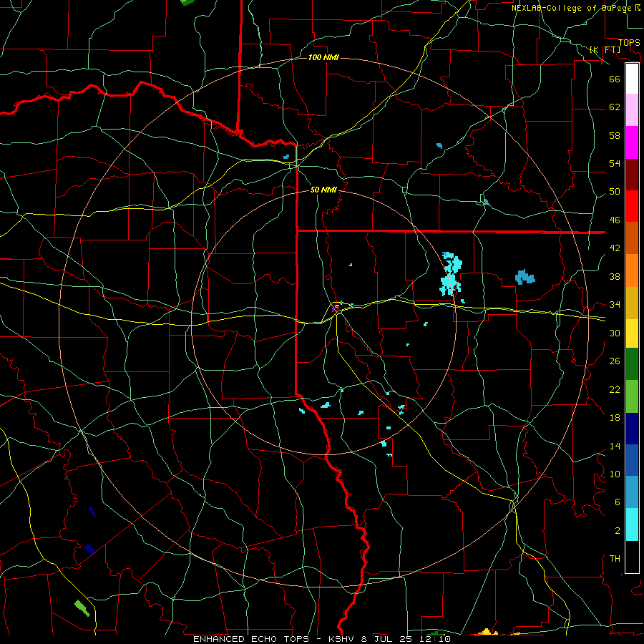Click the 22 legend value

(615, 389)
